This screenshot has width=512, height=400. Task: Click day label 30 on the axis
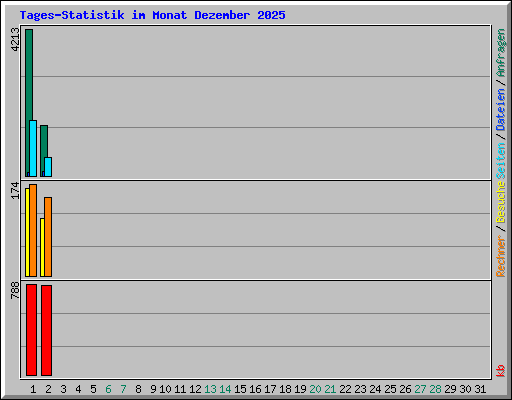pyautogui.click(x=465, y=389)
